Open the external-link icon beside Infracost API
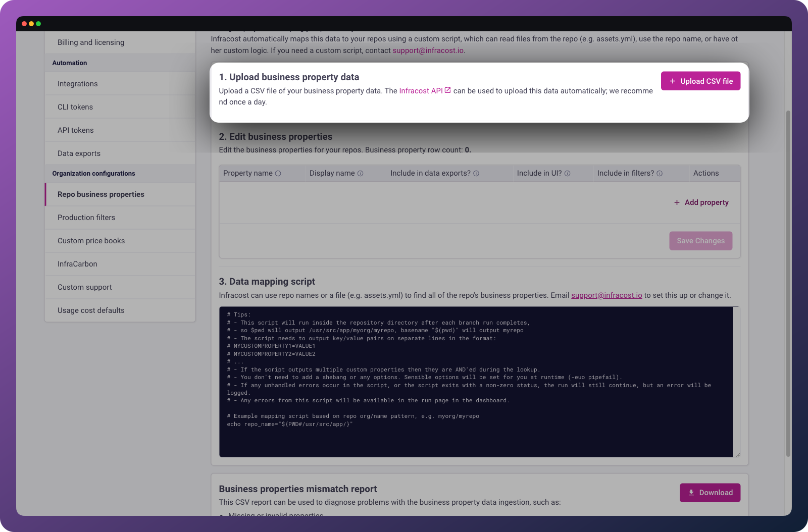808x532 pixels. [447, 90]
